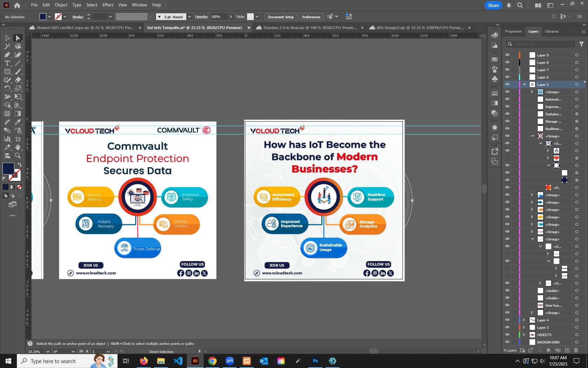Select the Mesh tool
Image resolution: width=588 pixels, height=368 pixels.
pos(7,114)
